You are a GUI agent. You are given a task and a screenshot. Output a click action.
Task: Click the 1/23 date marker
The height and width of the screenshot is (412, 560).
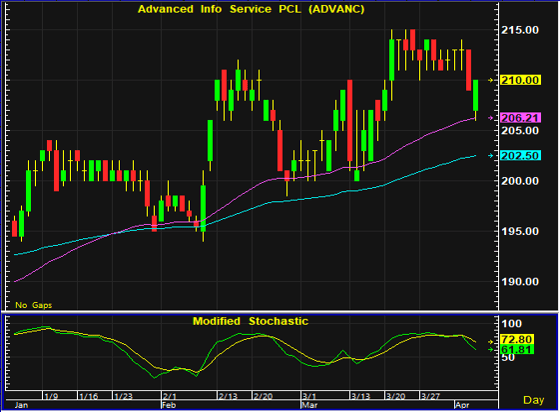pyautogui.click(x=123, y=396)
